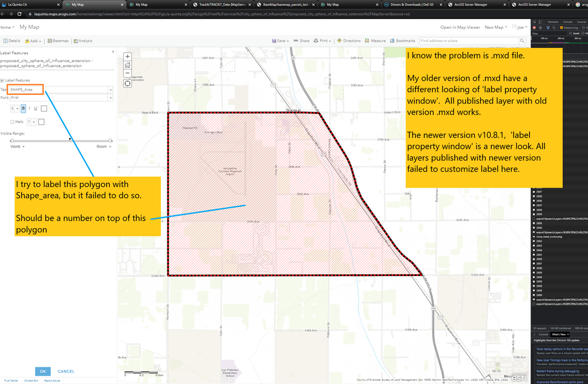The width and height of the screenshot is (588, 384).
Task: Open the joe user account menu
Action: [x=520, y=27]
